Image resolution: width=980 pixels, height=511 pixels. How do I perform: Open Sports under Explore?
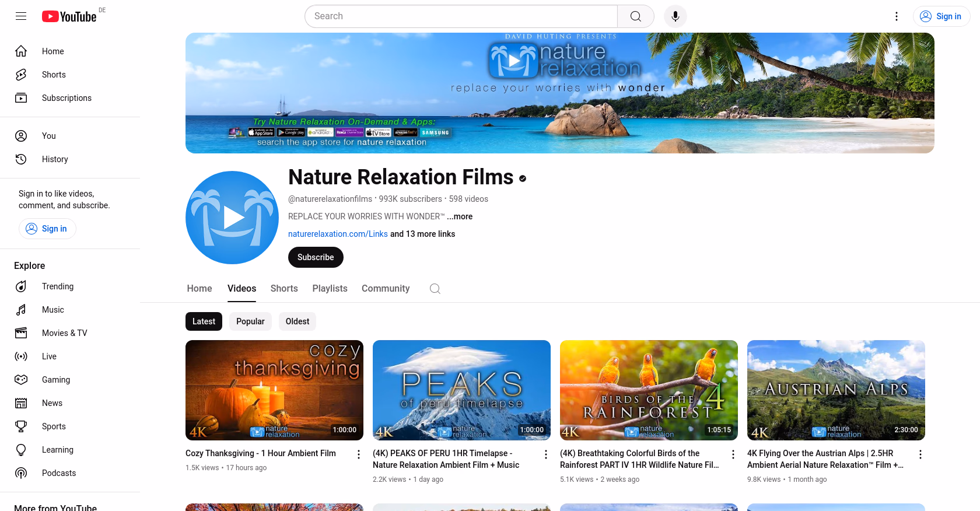tap(70, 426)
